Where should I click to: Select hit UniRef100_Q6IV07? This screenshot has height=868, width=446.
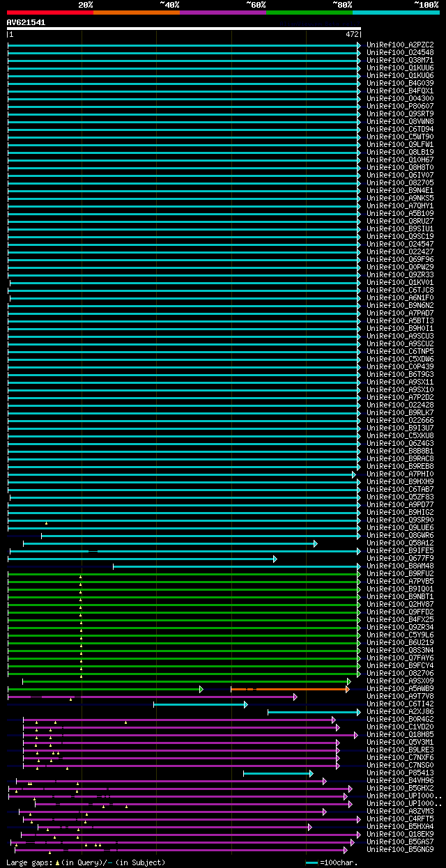click(x=400, y=176)
